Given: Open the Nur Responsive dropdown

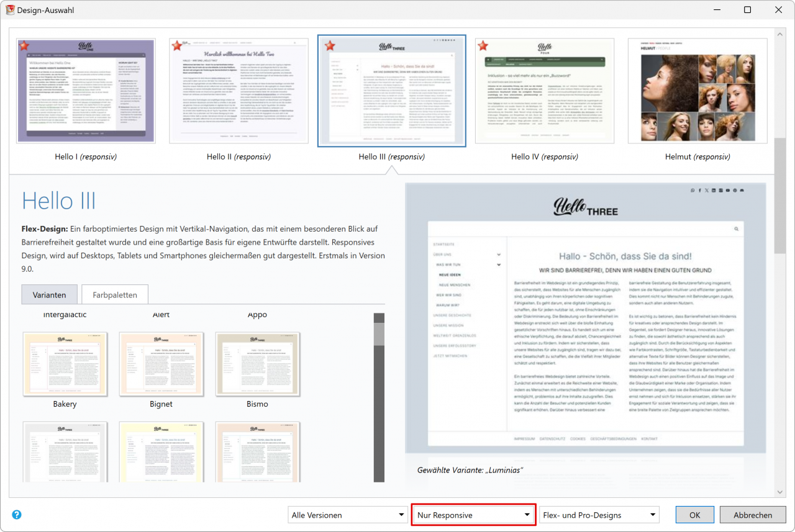Looking at the screenshot, I should [473, 515].
